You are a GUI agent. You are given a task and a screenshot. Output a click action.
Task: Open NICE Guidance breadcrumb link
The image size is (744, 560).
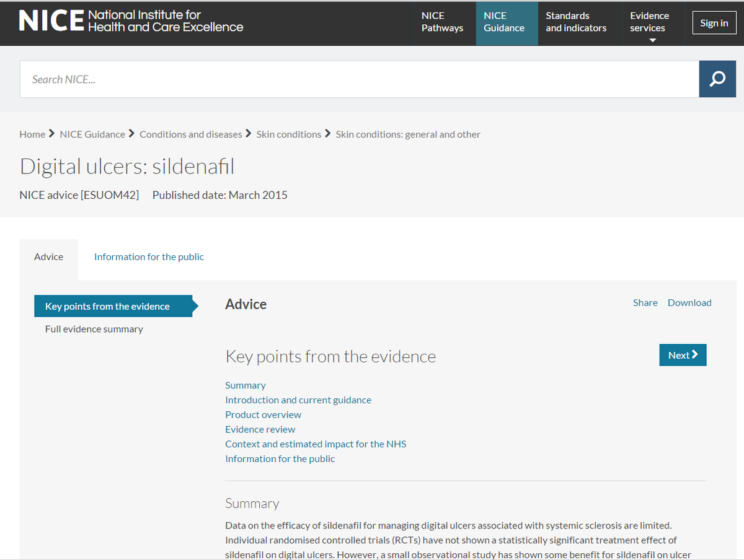(x=92, y=134)
